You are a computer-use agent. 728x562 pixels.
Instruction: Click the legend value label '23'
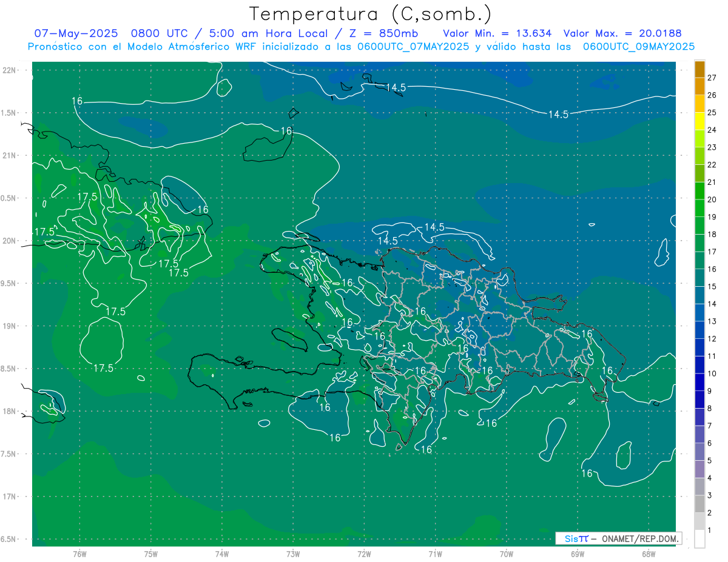pyautogui.click(x=712, y=147)
